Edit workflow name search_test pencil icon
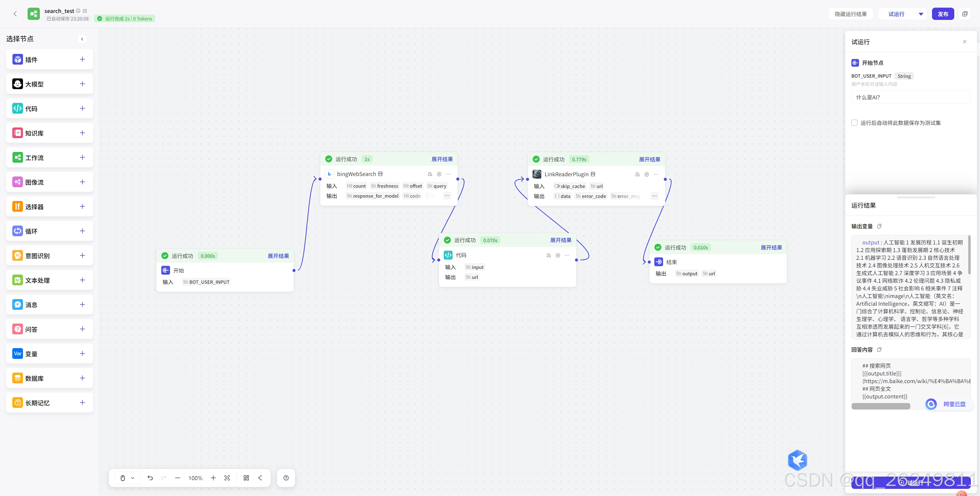The height and width of the screenshot is (496, 980). (x=85, y=11)
